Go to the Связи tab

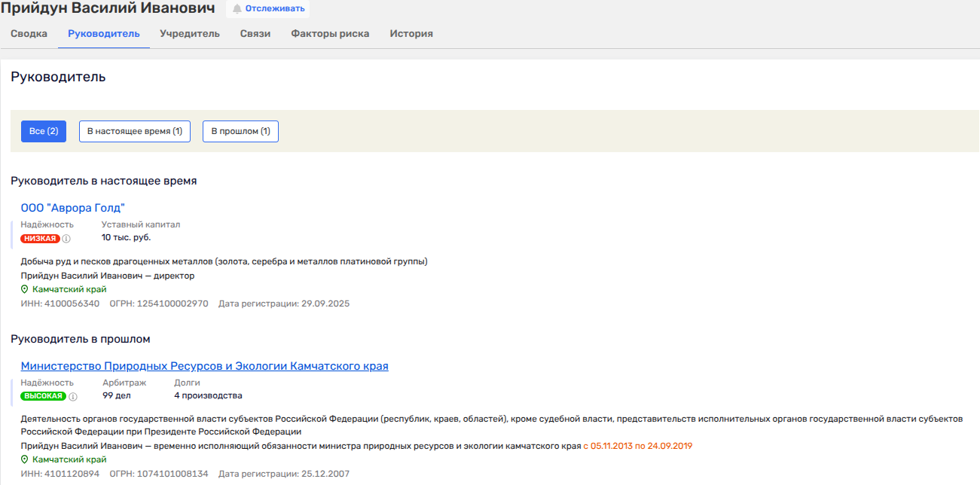coord(255,34)
